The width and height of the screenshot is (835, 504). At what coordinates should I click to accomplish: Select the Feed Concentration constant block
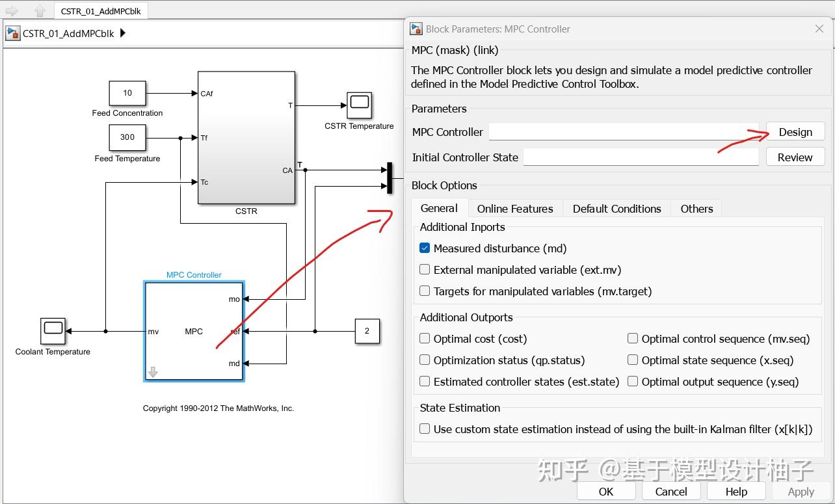tap(127, 93)
